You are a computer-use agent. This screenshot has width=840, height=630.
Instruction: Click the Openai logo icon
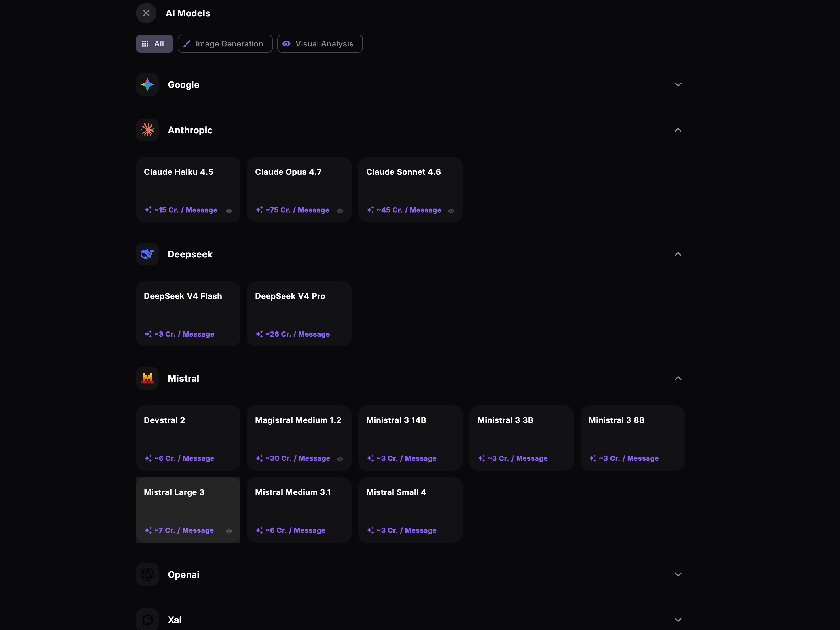click(147, 574)
